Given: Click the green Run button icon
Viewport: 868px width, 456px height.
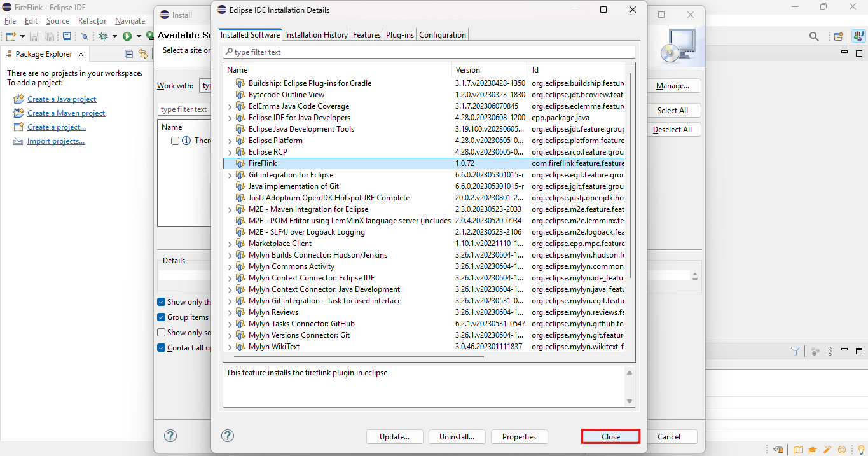Looking at the screenshot, I should [127, 36].
